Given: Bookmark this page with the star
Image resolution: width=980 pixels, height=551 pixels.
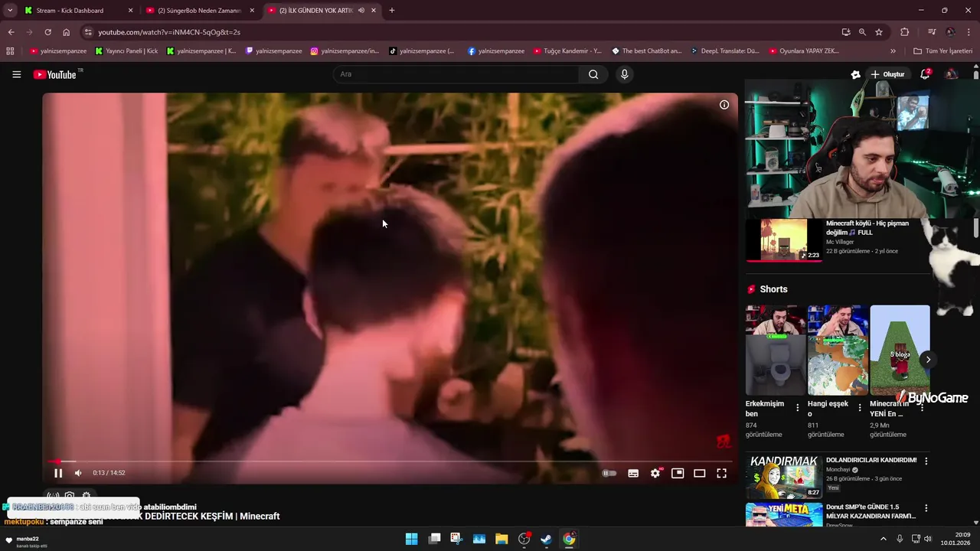Looking at the screenshot, I should click(x=879, y=32).
